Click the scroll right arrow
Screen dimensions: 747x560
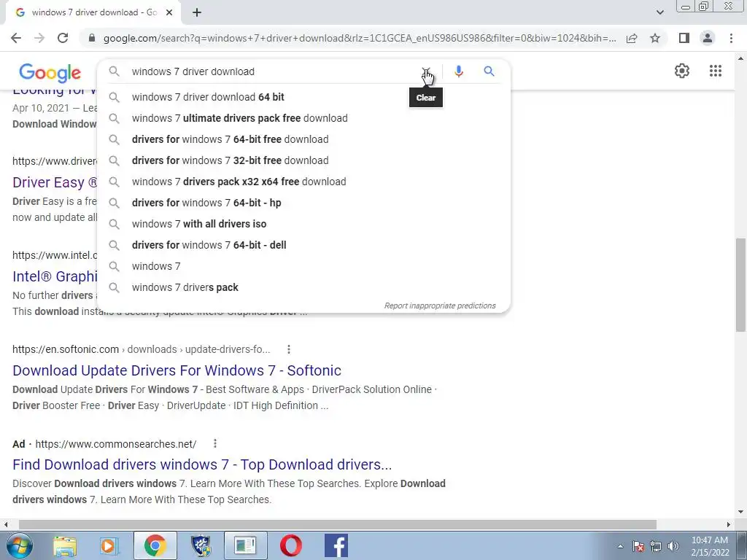pos(729,524)
